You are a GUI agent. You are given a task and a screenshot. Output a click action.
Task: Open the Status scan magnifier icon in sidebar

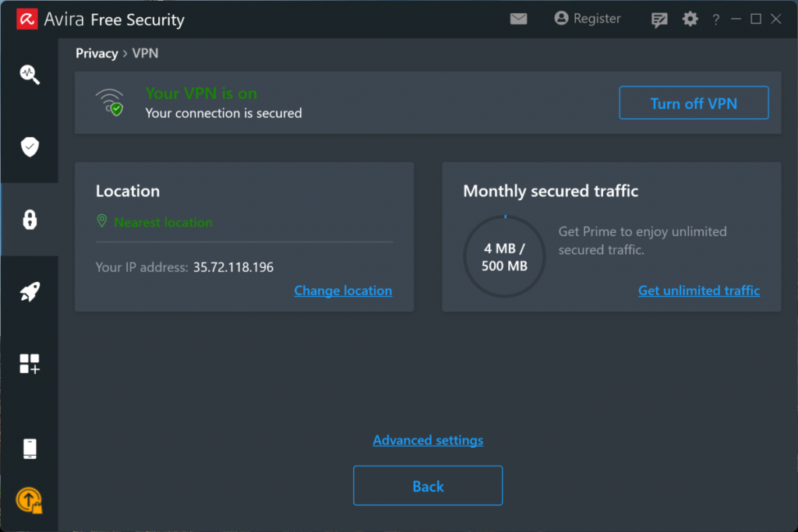click(x=30, y=75)
